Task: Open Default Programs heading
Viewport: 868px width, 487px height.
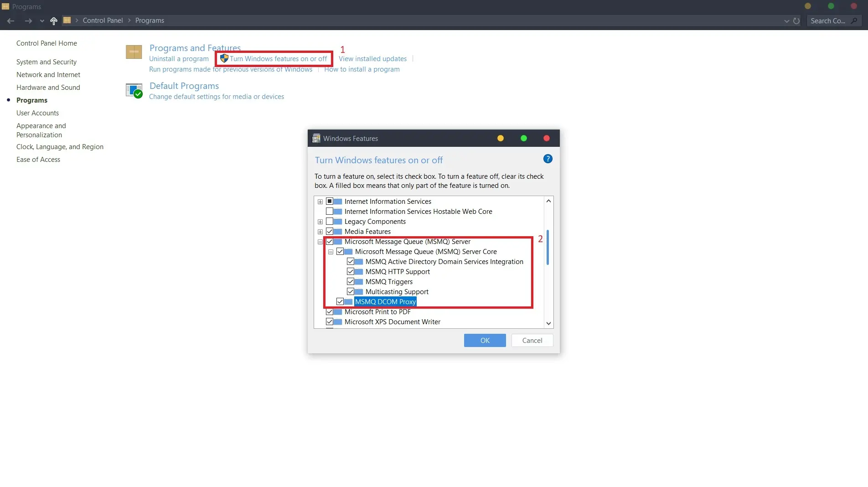Action: click(x=184, y=86)
